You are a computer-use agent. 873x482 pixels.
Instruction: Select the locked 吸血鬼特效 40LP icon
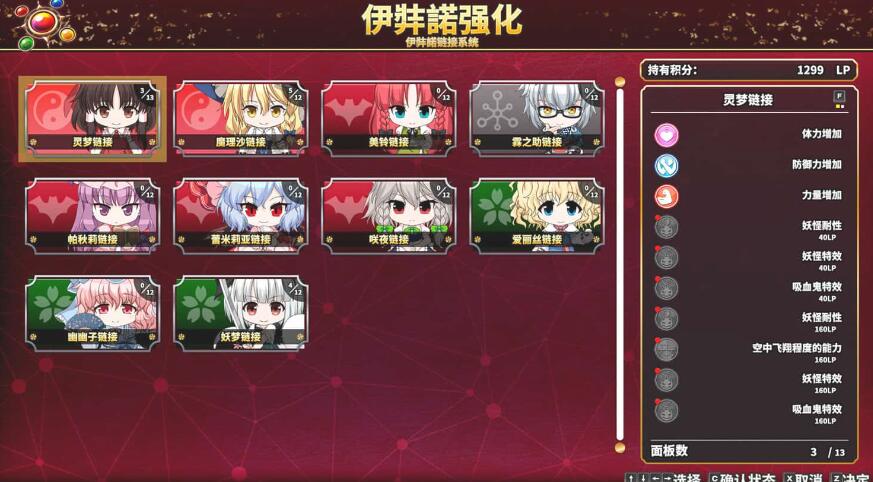[x=666, y=288]
